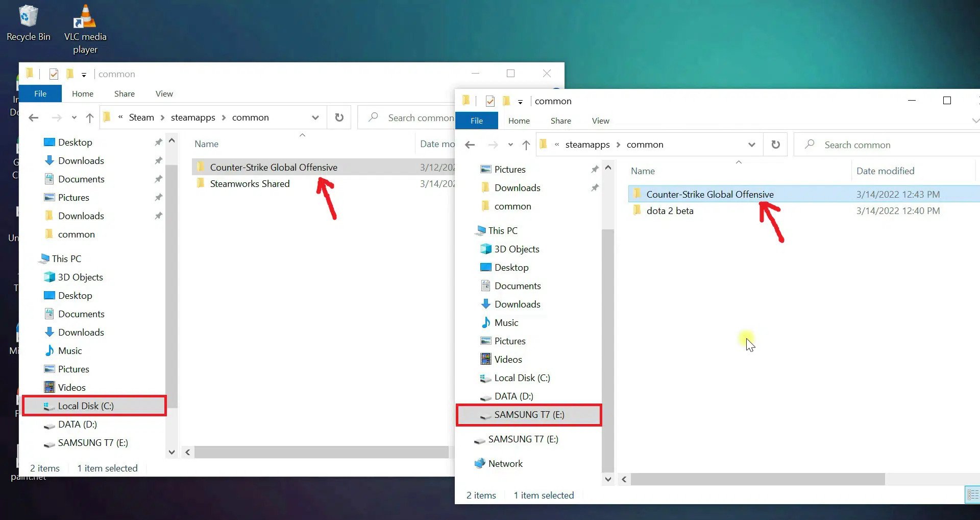Open View tab in right window
This screenshot has width=980, height=520.
click(x=600, y=121)
